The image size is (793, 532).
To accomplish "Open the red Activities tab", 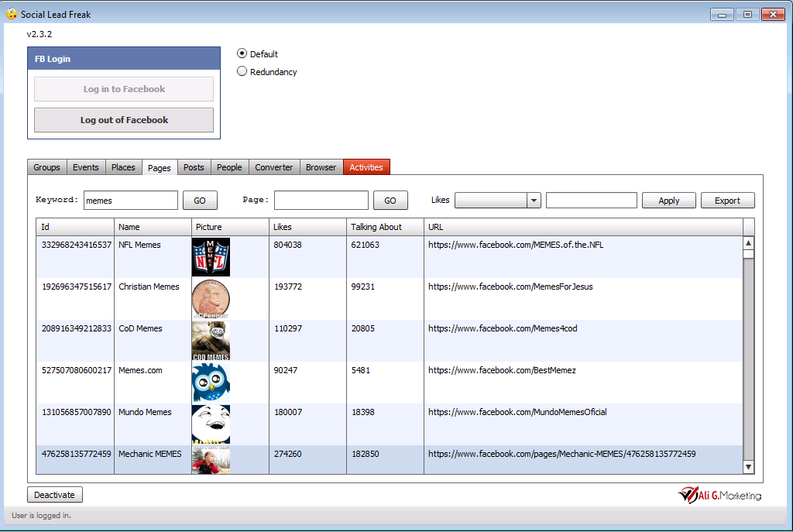I will tap(366, 167).
